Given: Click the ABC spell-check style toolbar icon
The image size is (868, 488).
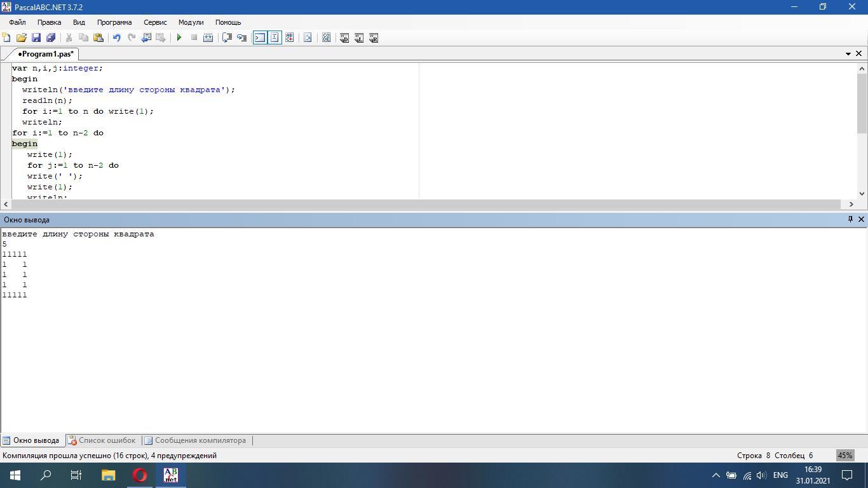Looking at the screenshot, I should (290, 37).
